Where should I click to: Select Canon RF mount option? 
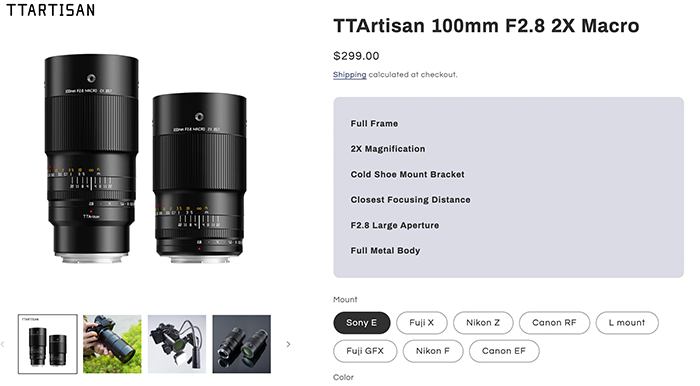coord(554,323)
